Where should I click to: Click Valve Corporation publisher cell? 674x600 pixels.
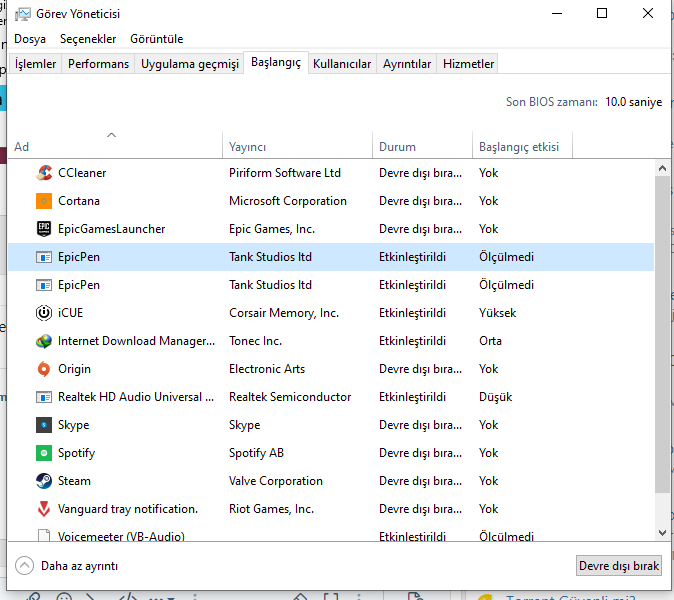point(276,481)
